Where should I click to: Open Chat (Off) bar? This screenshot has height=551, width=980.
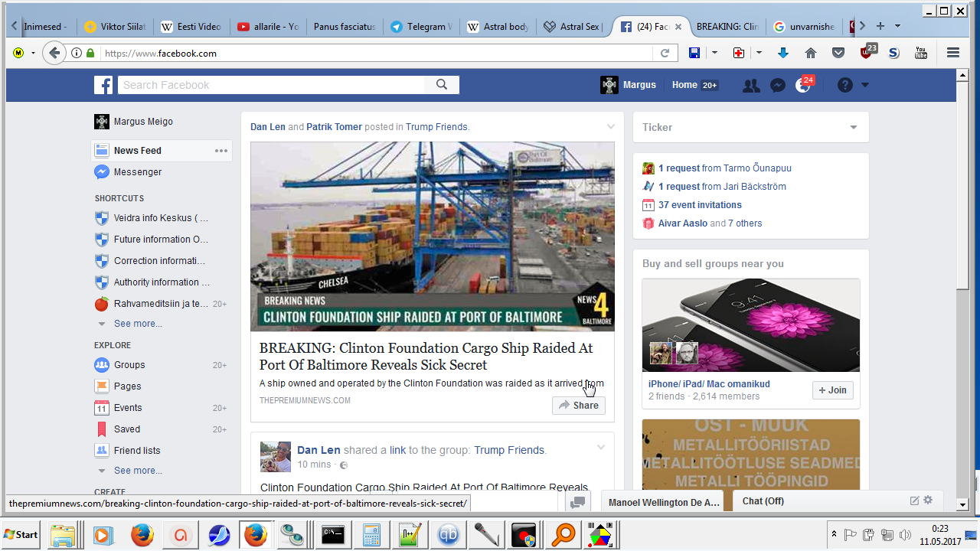click(838, 500)
